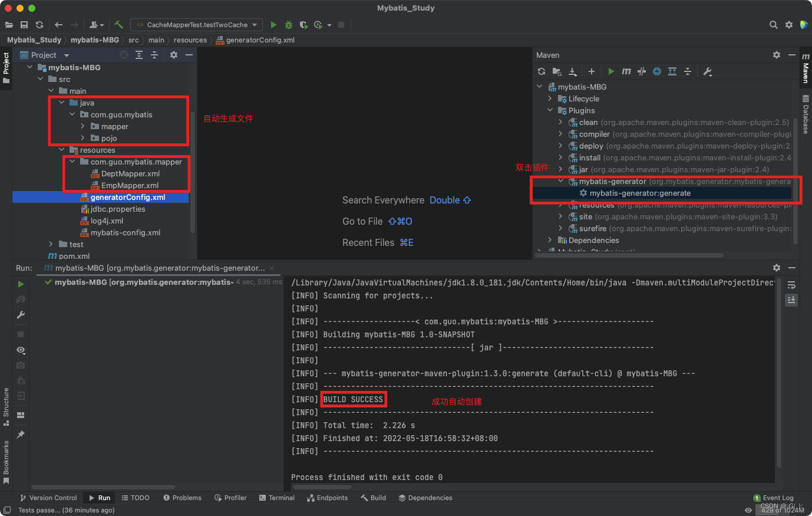This screenshot has height=516, width=812.
Task: Click the Save All disk icon
Action: coord(24,25)
